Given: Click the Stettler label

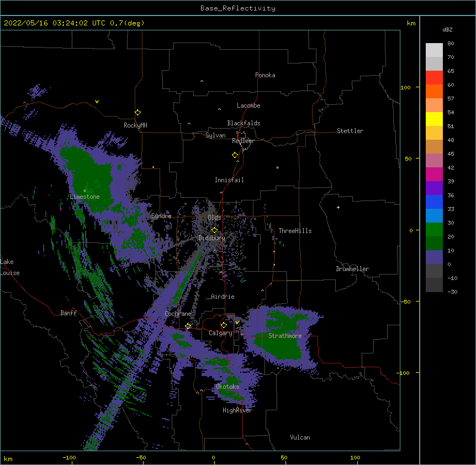Looking at the screenshot, I should (350, 131).
